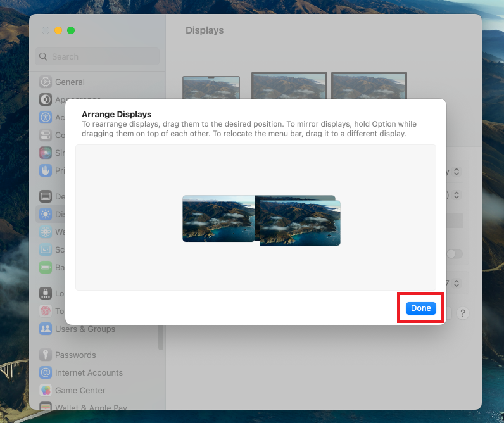
Task: Click the yellow minimize window button
Action: [58, 30]
